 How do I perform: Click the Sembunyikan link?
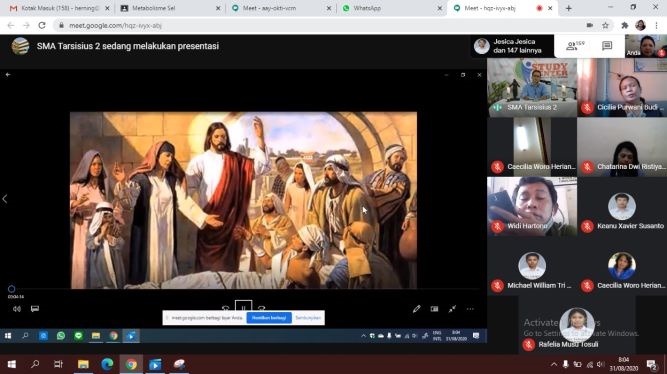tap(308, 318)
